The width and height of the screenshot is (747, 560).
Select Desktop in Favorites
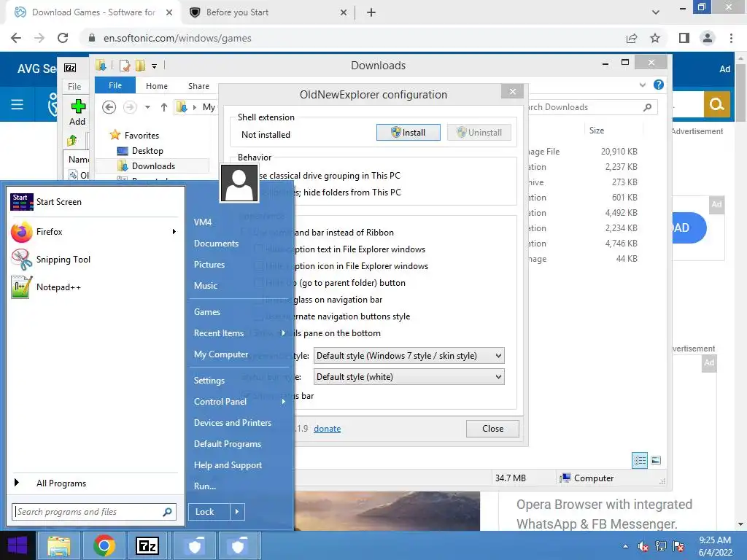point(147,151)
